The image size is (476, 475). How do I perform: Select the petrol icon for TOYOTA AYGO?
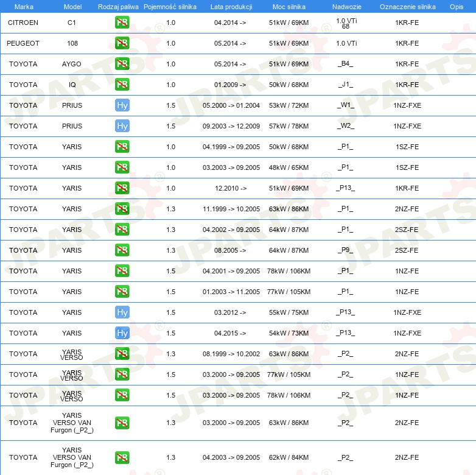pyautogui.click(x=122, y=64)
